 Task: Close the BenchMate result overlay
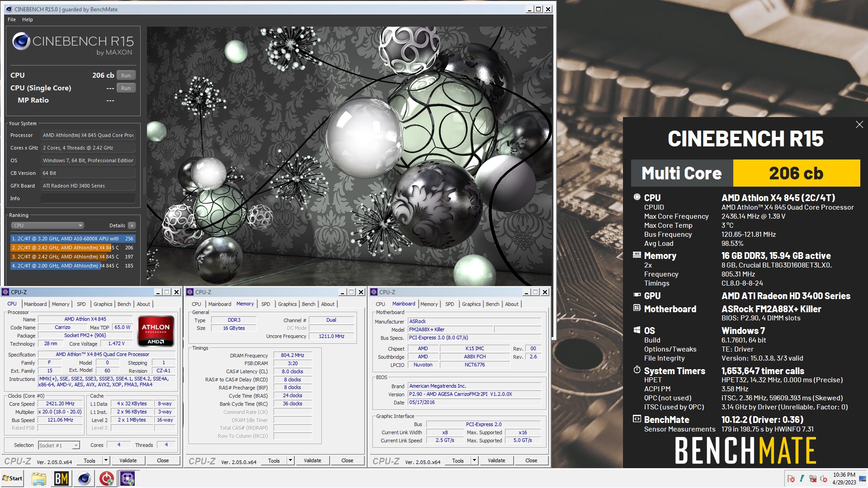(x=859, y=125)
